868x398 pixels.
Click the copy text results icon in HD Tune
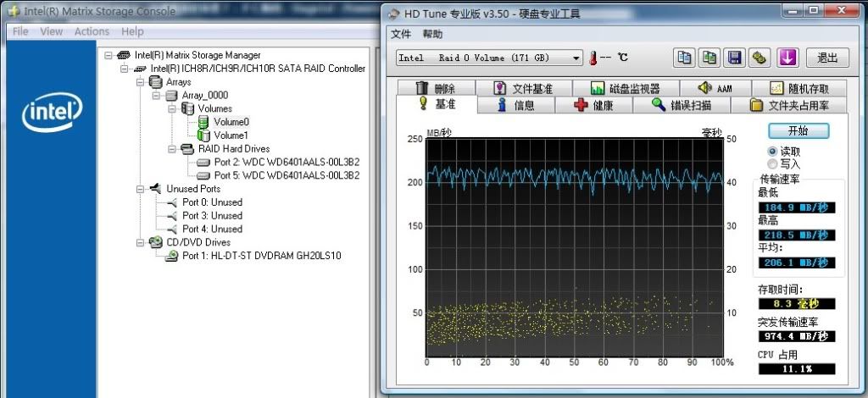[685, 58]
